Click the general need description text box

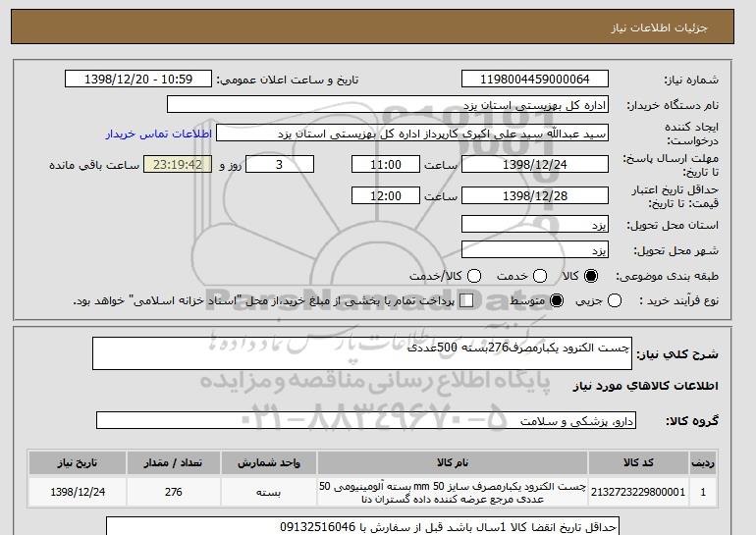pos(362,353)
